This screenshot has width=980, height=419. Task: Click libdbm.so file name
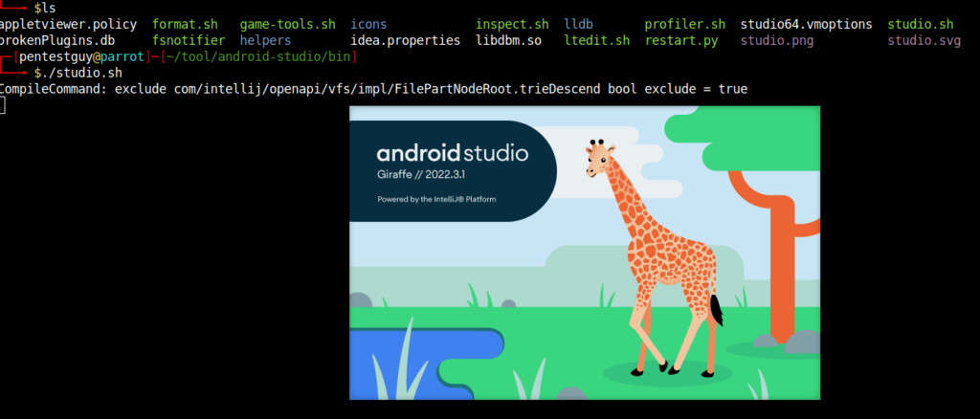(x=509, y=41)
